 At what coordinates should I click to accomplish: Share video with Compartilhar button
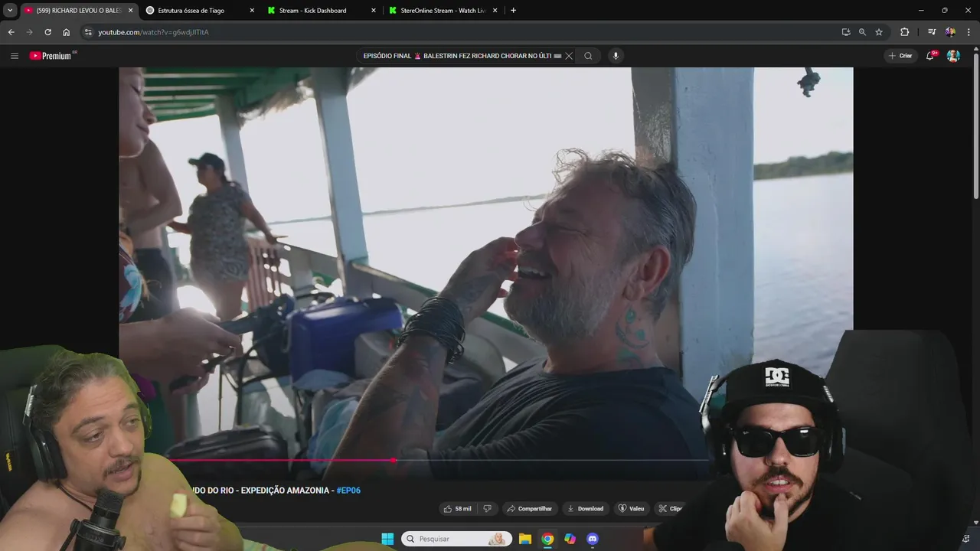(x=530, y=508)
